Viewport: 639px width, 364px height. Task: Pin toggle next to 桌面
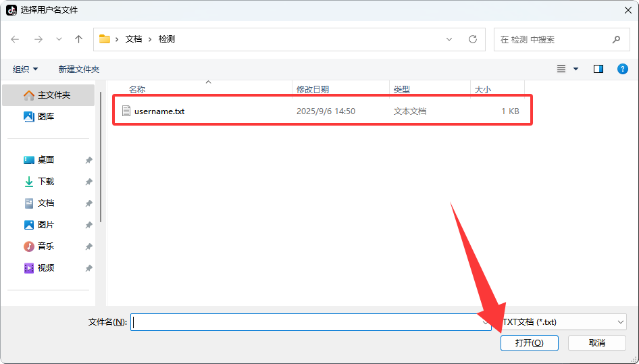point(88,160)
